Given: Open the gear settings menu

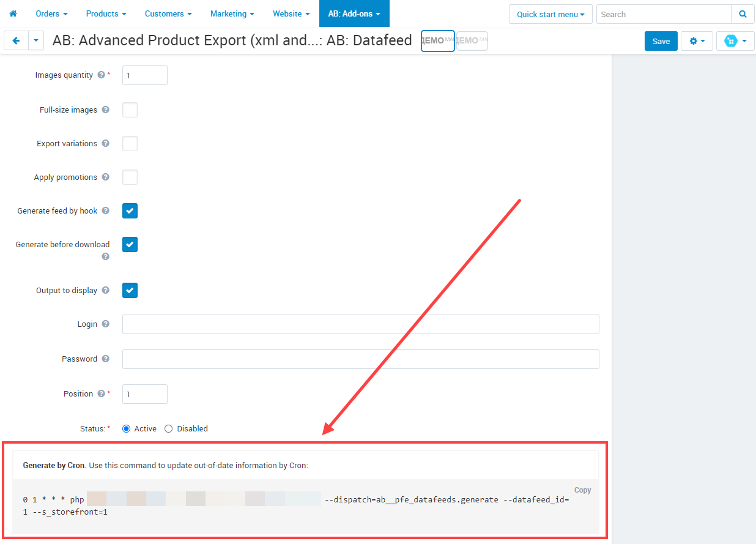Looking at the screenshot, I should pyautogui.click(x=697, y=40).
